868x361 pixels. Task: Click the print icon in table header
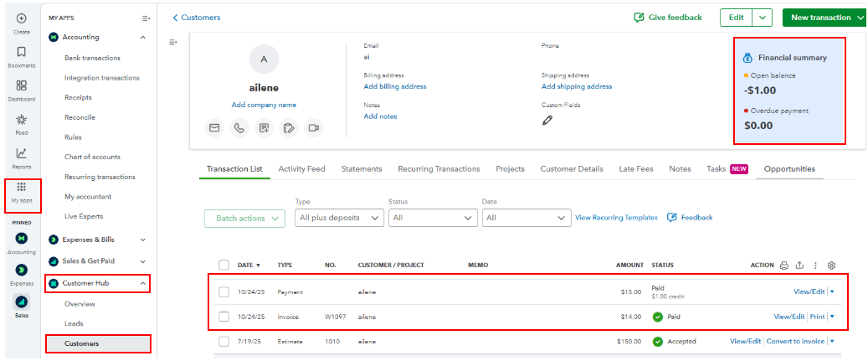click(784, 266)
